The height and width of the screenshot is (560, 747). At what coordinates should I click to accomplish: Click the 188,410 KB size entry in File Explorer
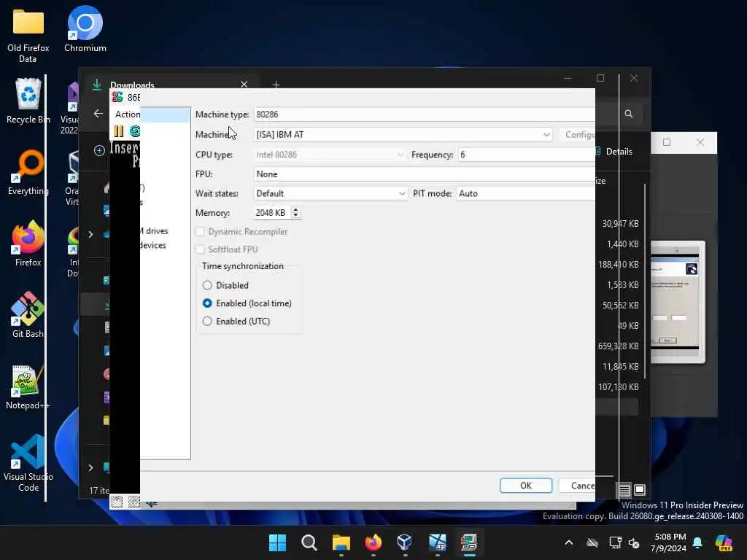click(619, 264)
